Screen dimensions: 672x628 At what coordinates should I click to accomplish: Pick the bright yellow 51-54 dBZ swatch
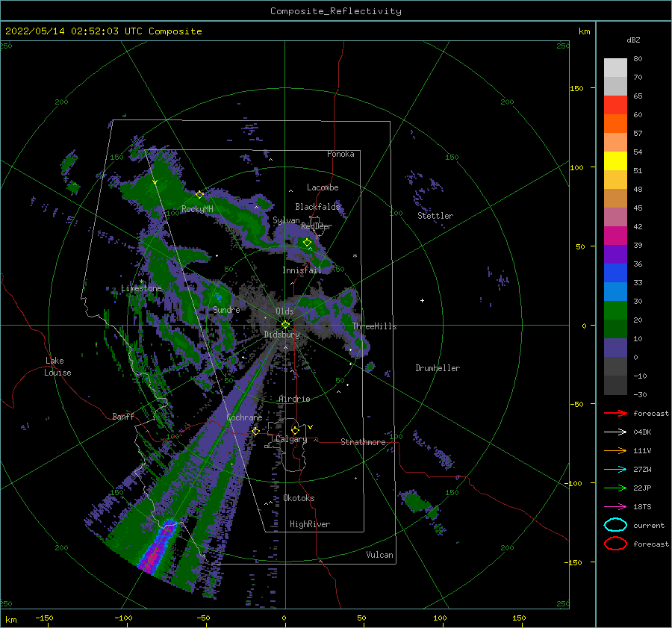pyautogui.click(x=615, y=161)
